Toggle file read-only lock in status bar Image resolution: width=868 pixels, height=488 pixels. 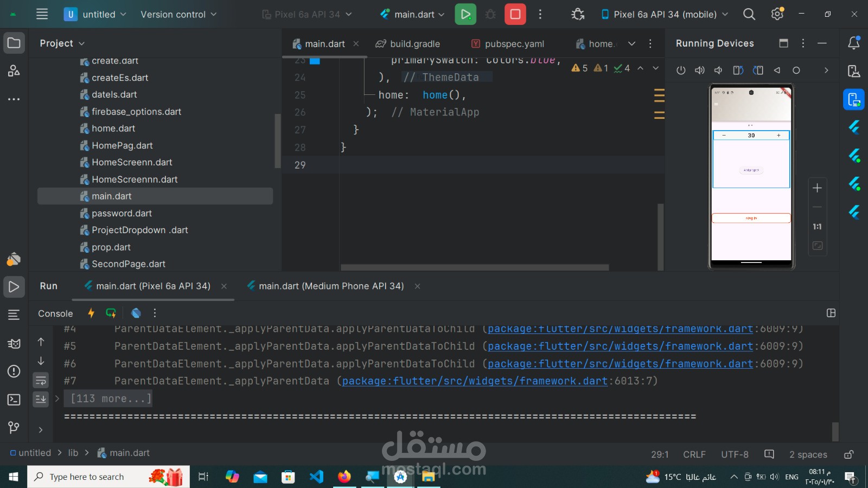[x=849, y=454]
